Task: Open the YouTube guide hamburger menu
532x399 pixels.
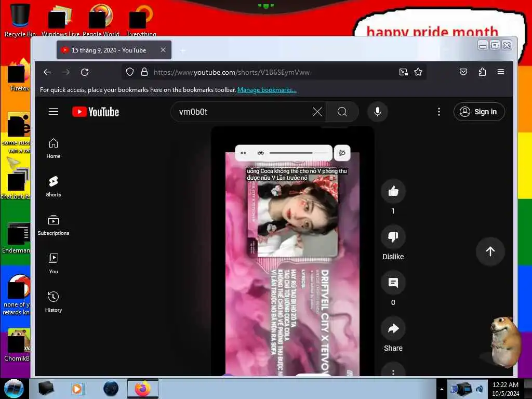Action: click(54, 112)
